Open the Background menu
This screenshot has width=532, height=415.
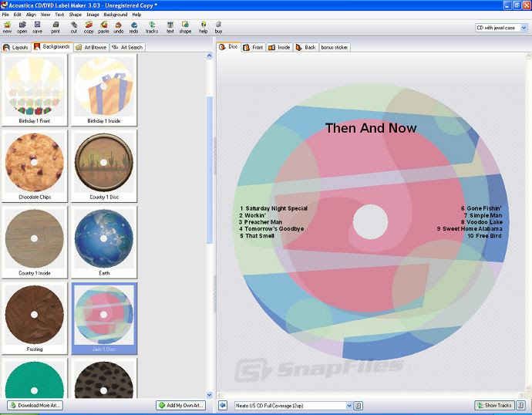(x=116, y=15)
